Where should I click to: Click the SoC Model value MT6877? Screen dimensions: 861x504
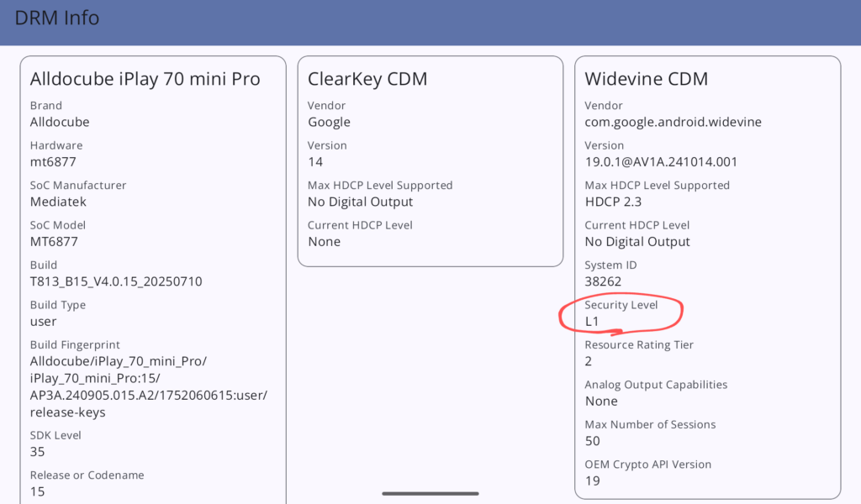54,242
